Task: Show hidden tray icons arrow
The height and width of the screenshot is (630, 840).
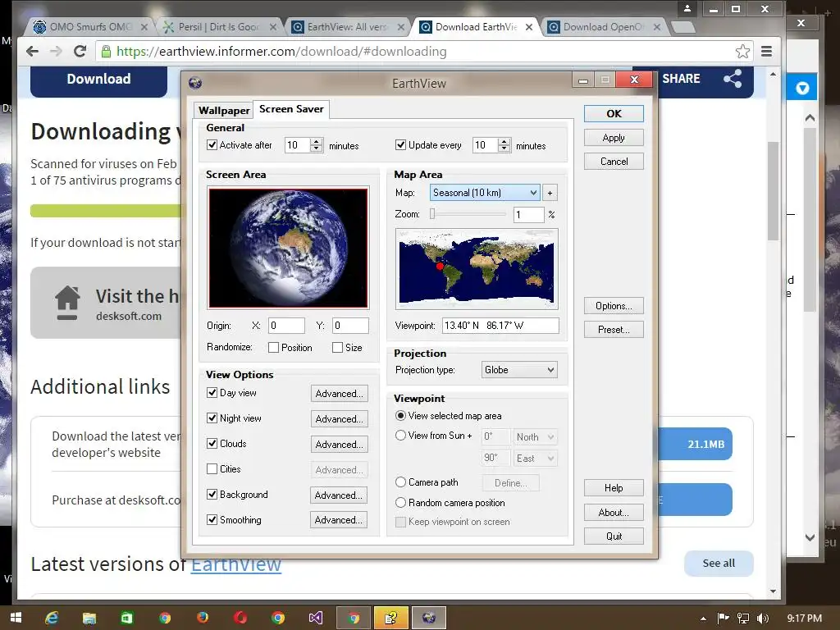Action: 703,619
